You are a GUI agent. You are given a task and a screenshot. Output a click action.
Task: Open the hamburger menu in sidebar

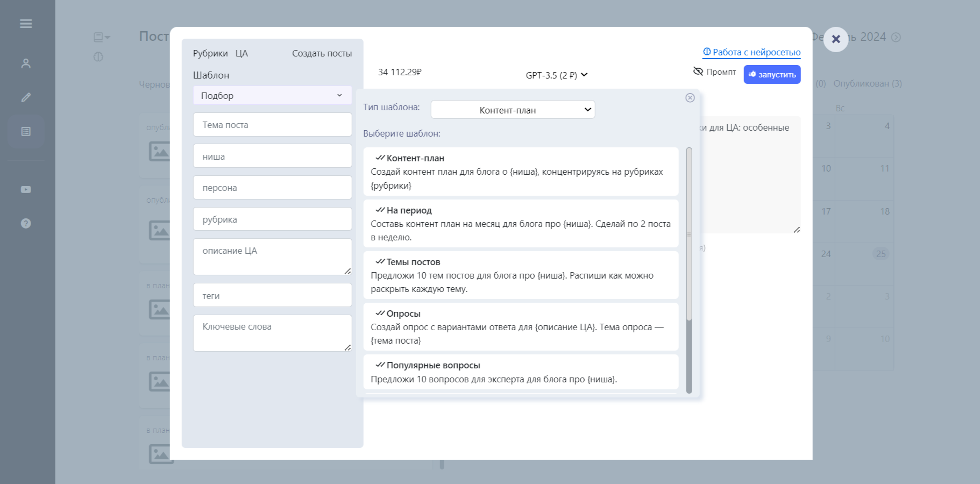point(26,24)
